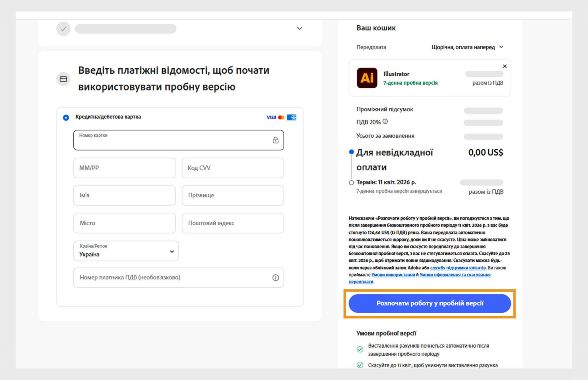Click the info icon in VAT number field
This screenshot has width=588, height=380.
click(276, 278)
